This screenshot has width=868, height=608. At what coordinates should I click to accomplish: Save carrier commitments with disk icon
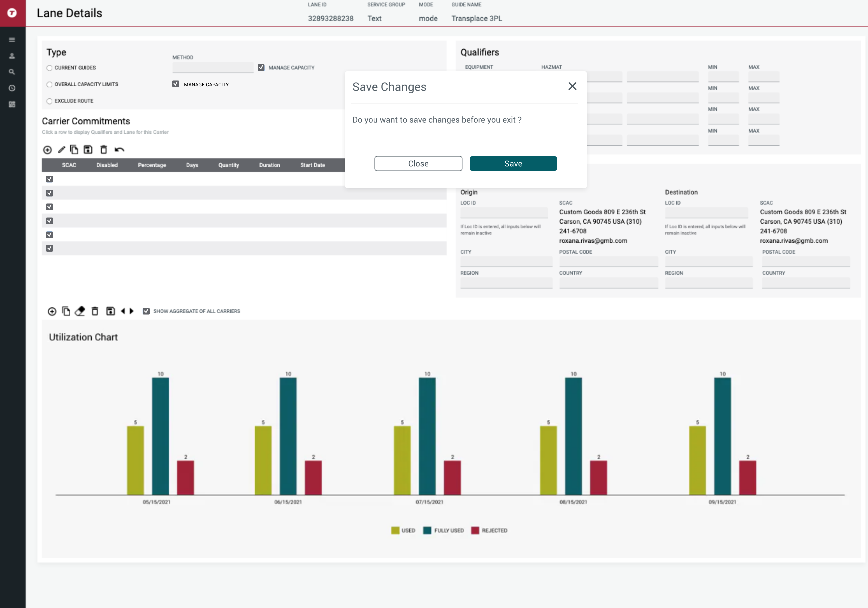tap(88, 149)
